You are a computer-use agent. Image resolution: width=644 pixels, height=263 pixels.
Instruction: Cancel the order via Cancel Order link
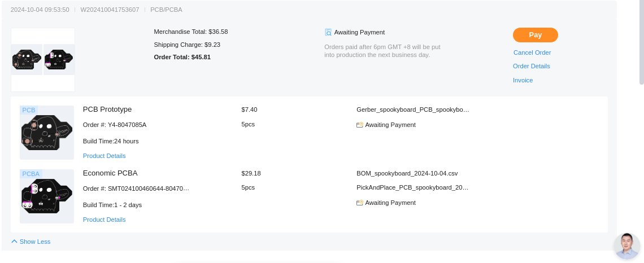coord(532,52)
